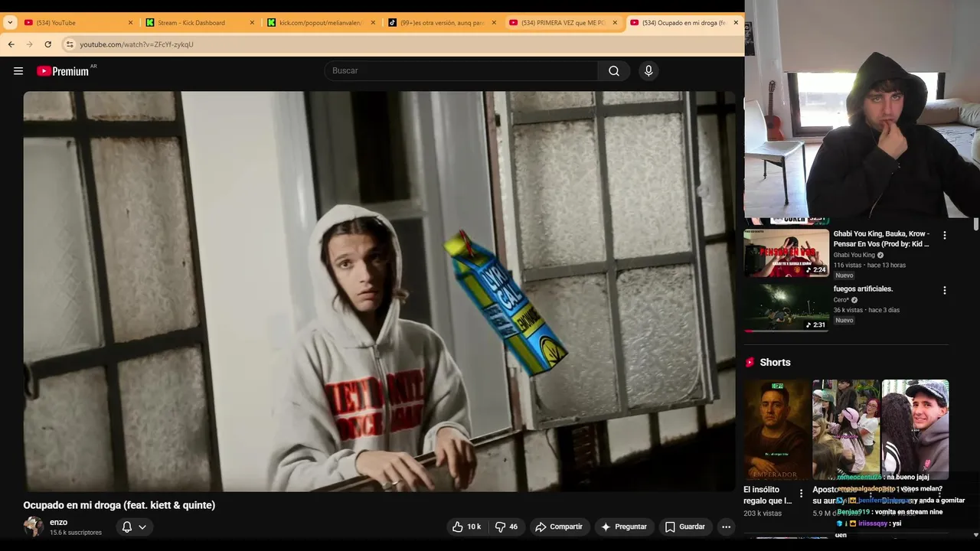
Task: Open the enzo channel name link
Action: [x=58, y=522]
